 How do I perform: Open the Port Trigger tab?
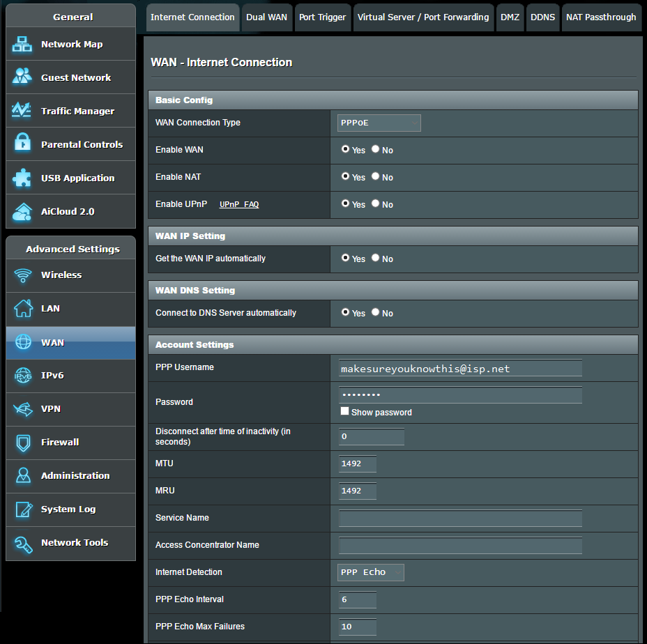pos(322,17)
